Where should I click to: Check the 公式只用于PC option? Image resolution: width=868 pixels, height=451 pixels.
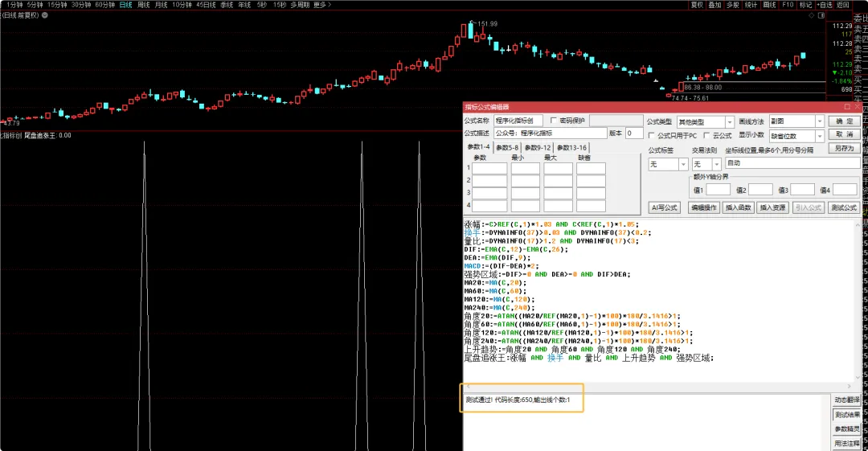click(x=652, y=135)
